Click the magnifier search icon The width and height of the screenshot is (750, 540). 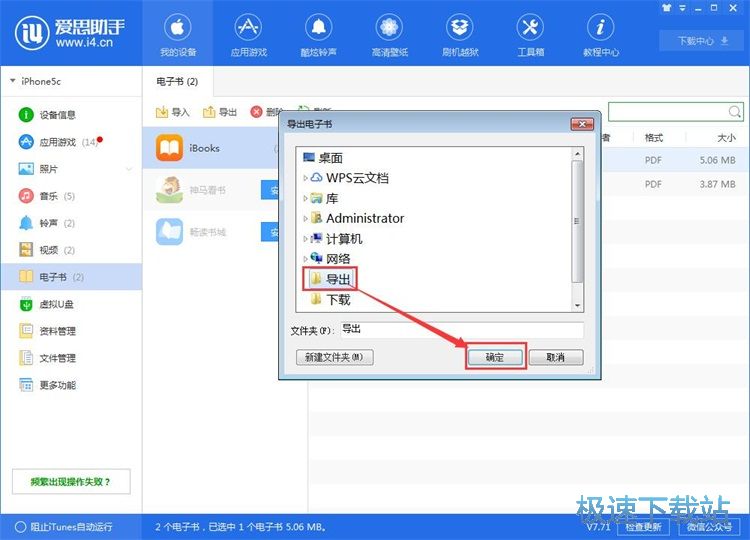tap(735, 112)
